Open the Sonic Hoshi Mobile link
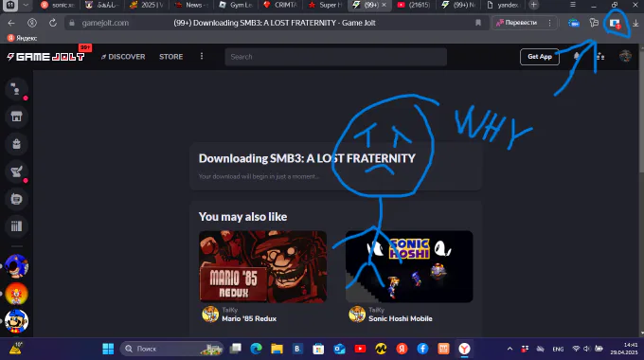The height and width of the screenshot is (360, 644). pos(400,318)
